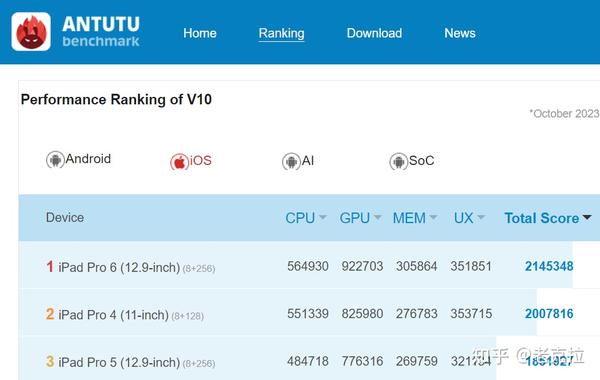Click UX value 353715

tap(471, 313)
